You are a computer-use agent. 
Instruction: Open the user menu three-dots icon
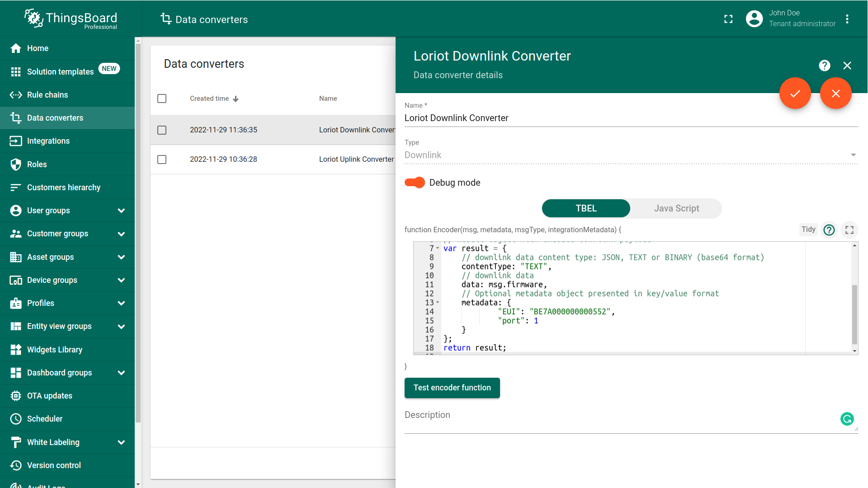847,19
